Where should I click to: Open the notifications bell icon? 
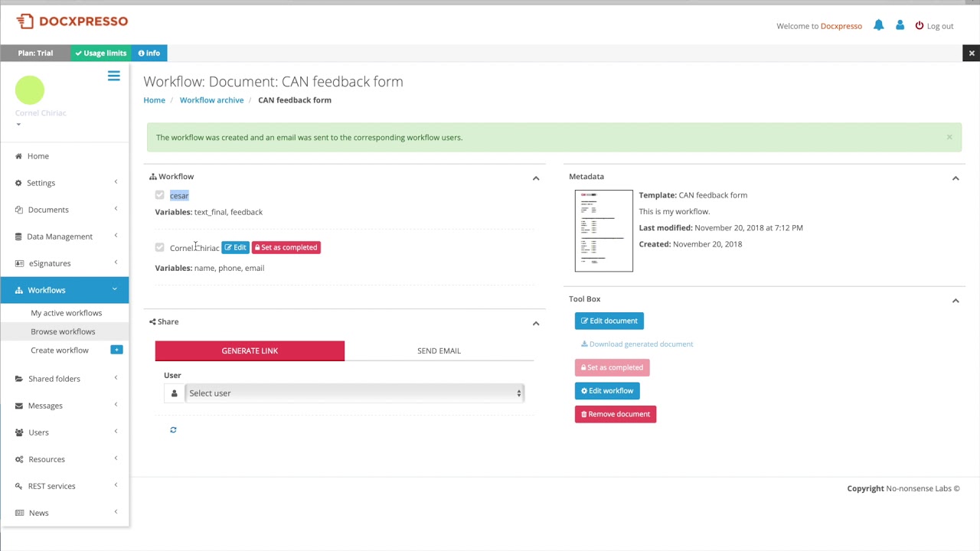(879, 26)
